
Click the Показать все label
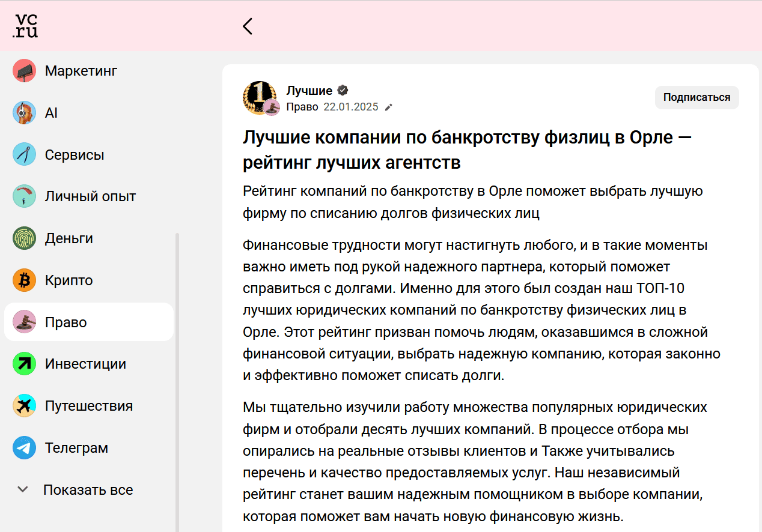(x=88, y=490)
